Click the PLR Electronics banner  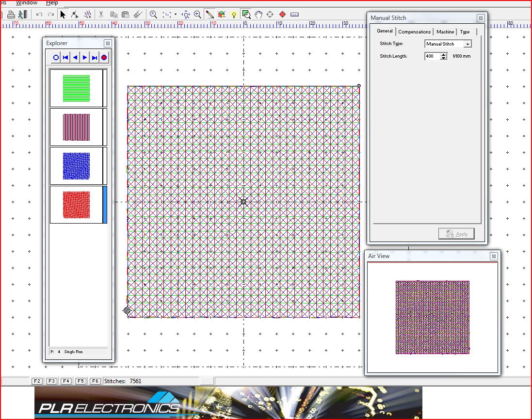coord(228,403)
